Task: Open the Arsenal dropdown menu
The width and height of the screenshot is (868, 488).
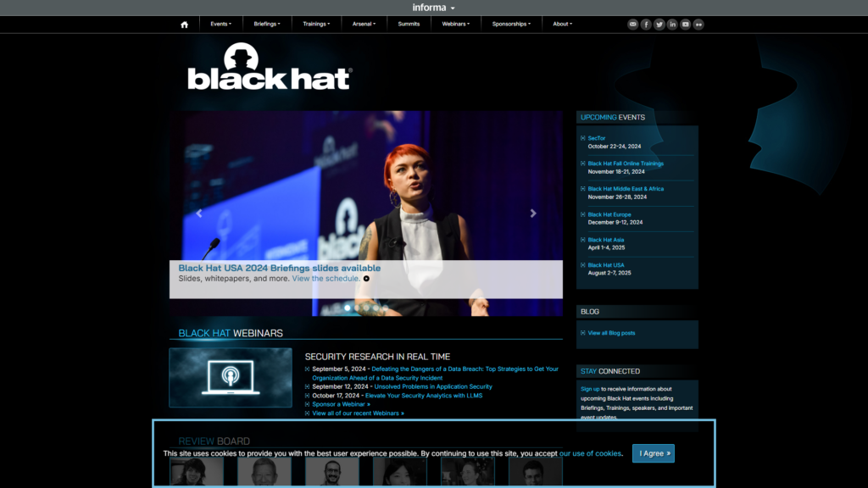Action: pos(364,24)
